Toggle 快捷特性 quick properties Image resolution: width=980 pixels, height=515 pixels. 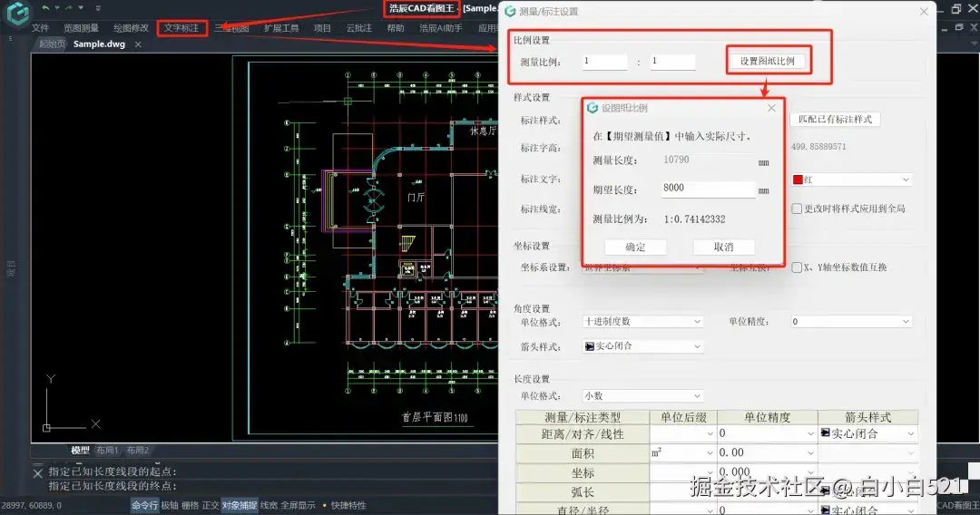tap(348, 506)
